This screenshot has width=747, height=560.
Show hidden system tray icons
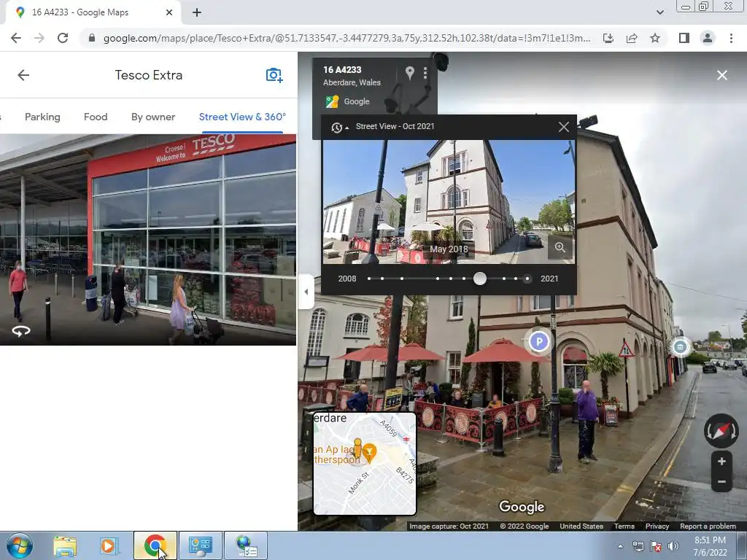620,546
